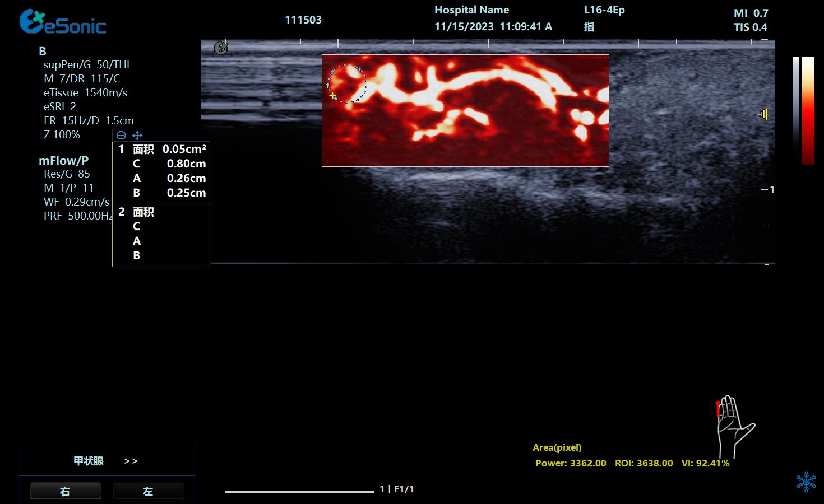This screenshot has height=504, width=824.
Task: Select the 左 (left) side option
Action: pyautogui.click(x=148, y=491)
